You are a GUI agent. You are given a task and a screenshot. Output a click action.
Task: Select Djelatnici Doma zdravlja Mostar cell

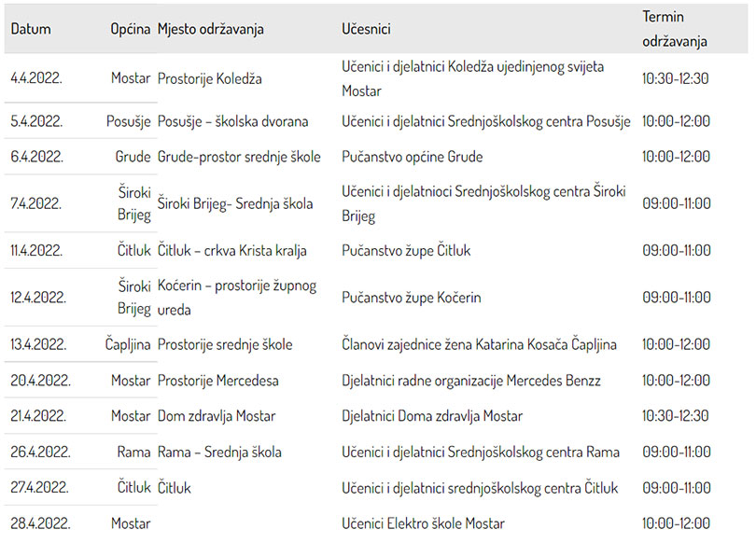click(x=432, y=416)
